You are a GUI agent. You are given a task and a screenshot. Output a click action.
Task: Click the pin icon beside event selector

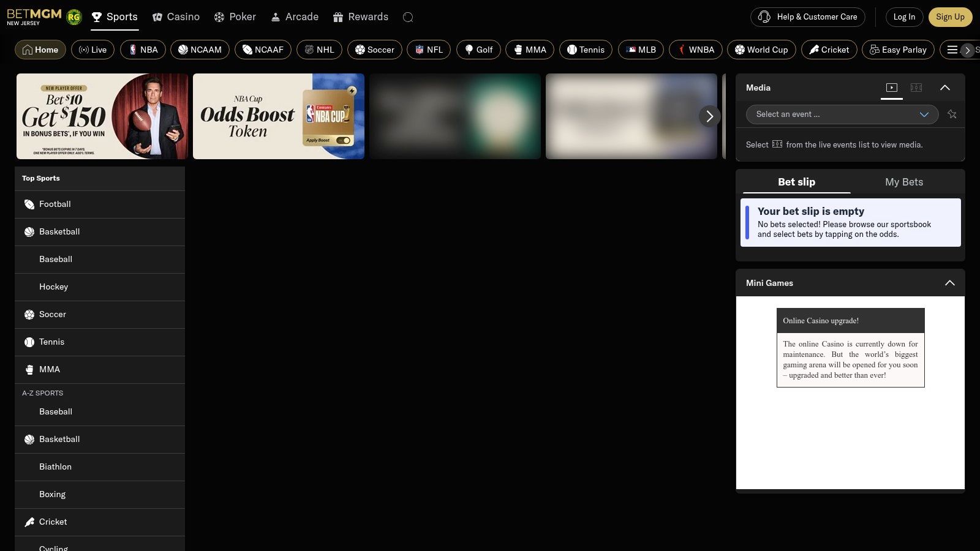coord(952,114)
